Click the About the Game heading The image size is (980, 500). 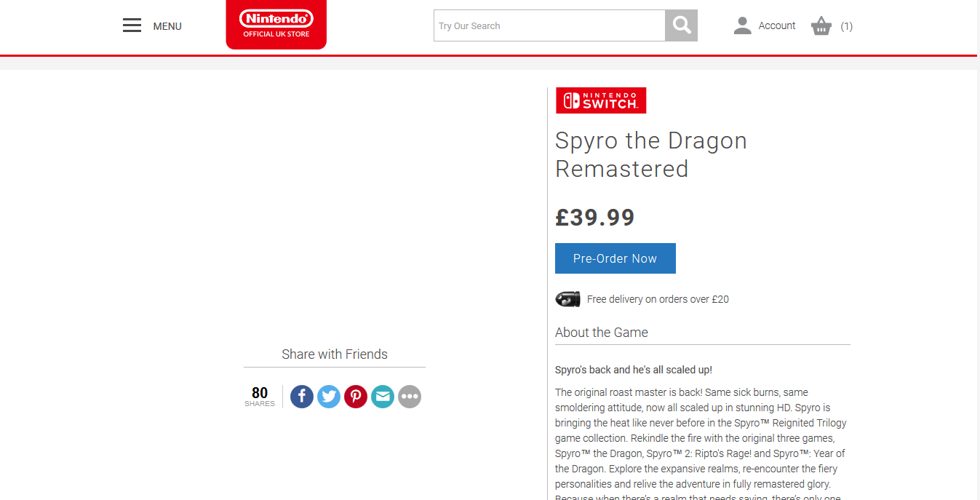tap(602, 333)
